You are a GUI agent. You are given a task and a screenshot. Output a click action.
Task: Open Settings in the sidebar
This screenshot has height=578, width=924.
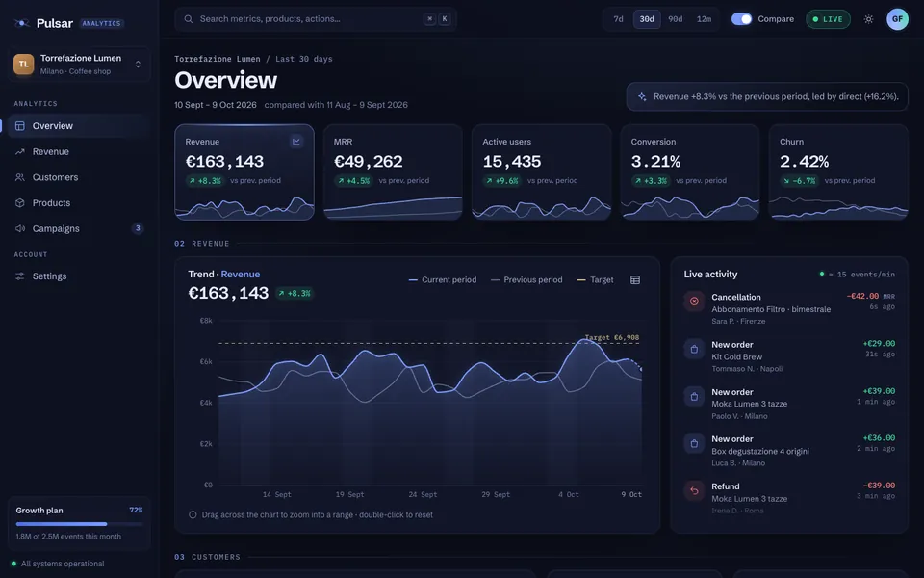click(x=79, y=276)
